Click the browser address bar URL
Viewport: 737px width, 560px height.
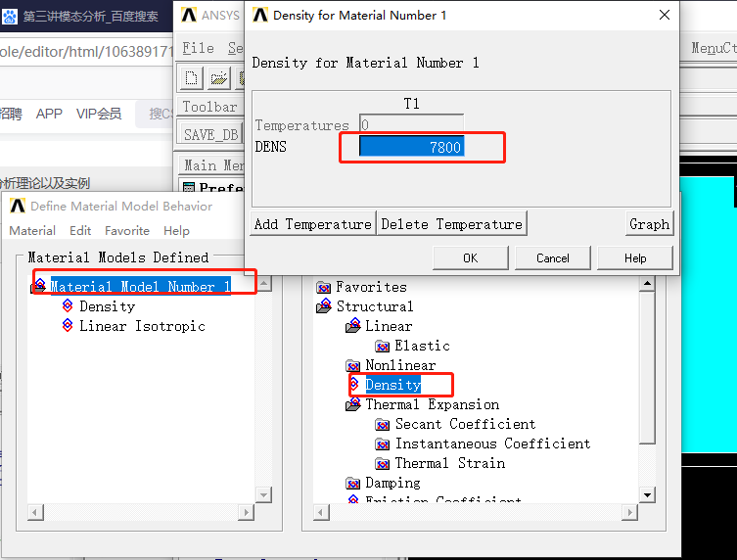pyautogui.click(x=86, y=51)
